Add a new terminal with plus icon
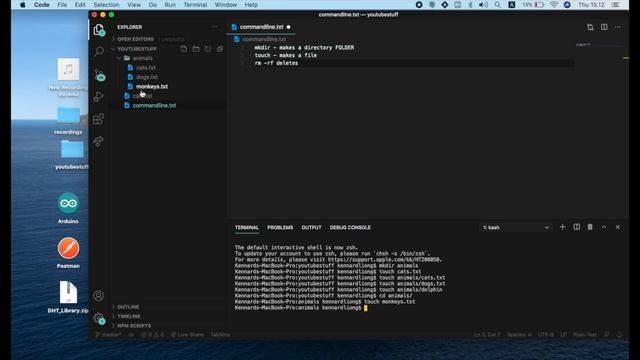The height and width of the screenshot is (360, 640). [562, 227]
